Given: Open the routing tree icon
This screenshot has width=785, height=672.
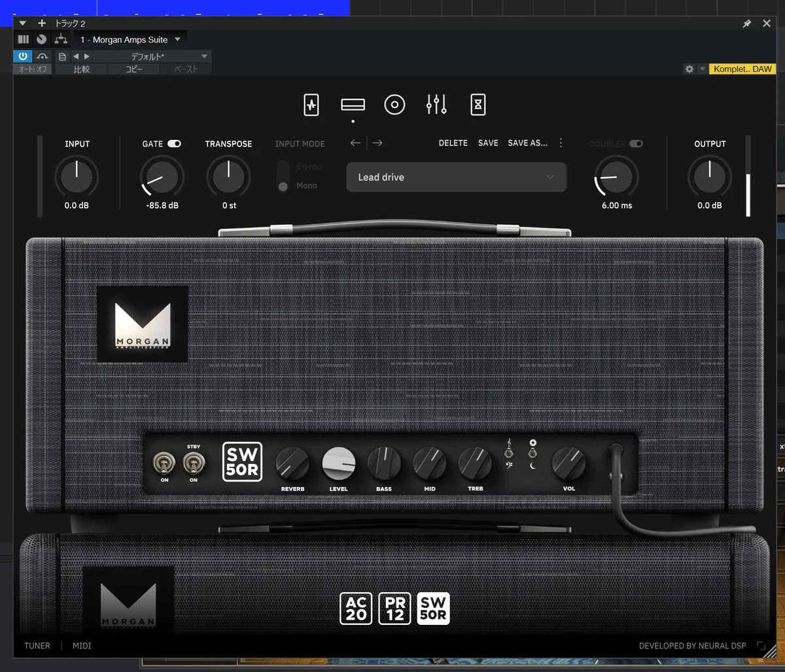Looking at the screenshot, I should (61, 39).
